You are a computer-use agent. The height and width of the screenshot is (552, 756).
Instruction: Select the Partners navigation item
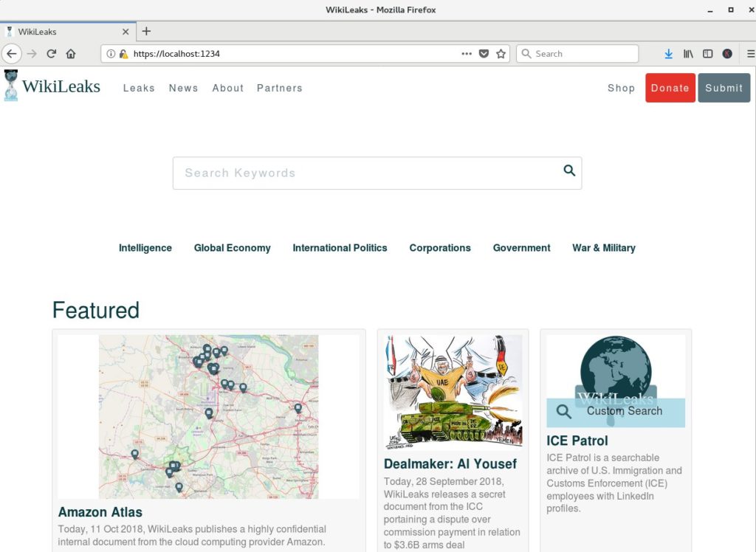click(280, 88)
